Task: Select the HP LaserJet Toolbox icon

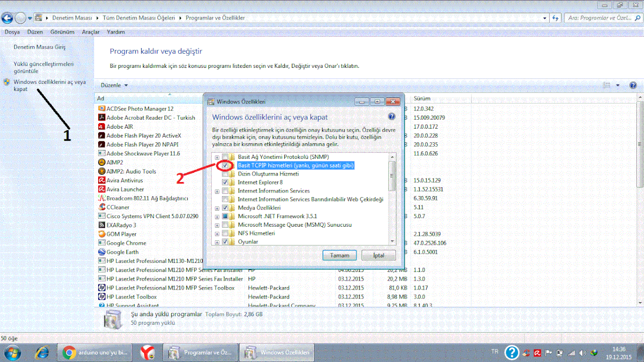Action: click(102, 297)
